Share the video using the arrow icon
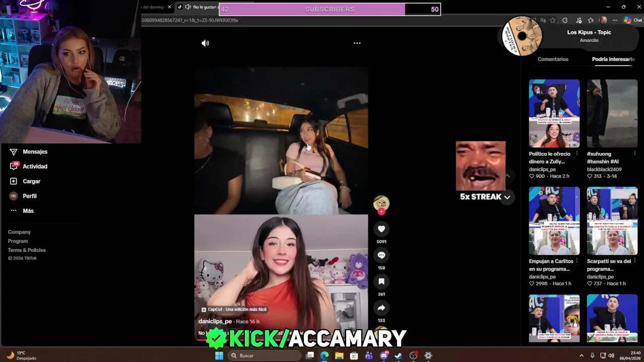This screenshot has height=362, width=644. [381, 308]
